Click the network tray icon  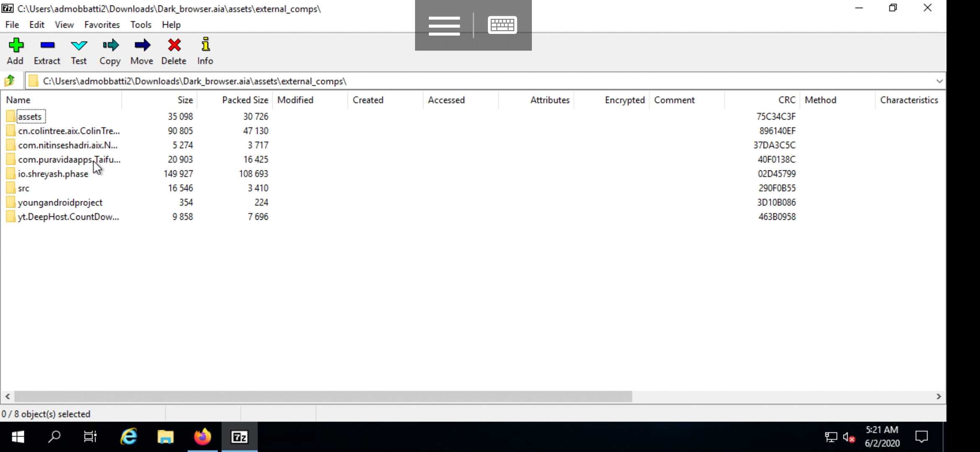tap(830, 437)
